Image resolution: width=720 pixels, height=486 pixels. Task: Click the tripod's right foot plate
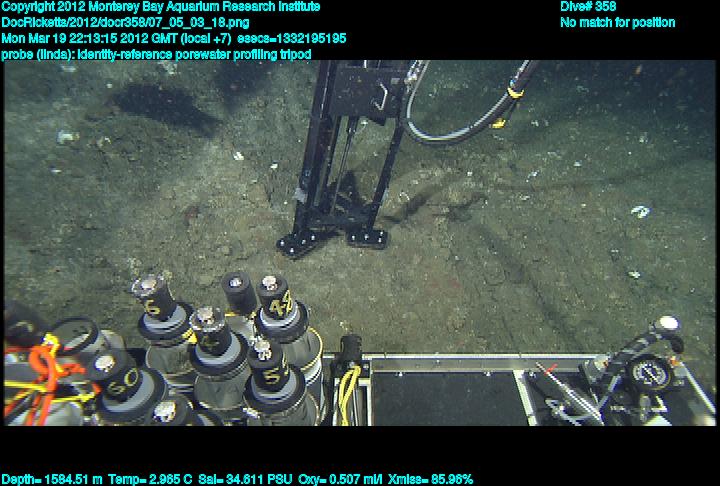tap(365, 236)
